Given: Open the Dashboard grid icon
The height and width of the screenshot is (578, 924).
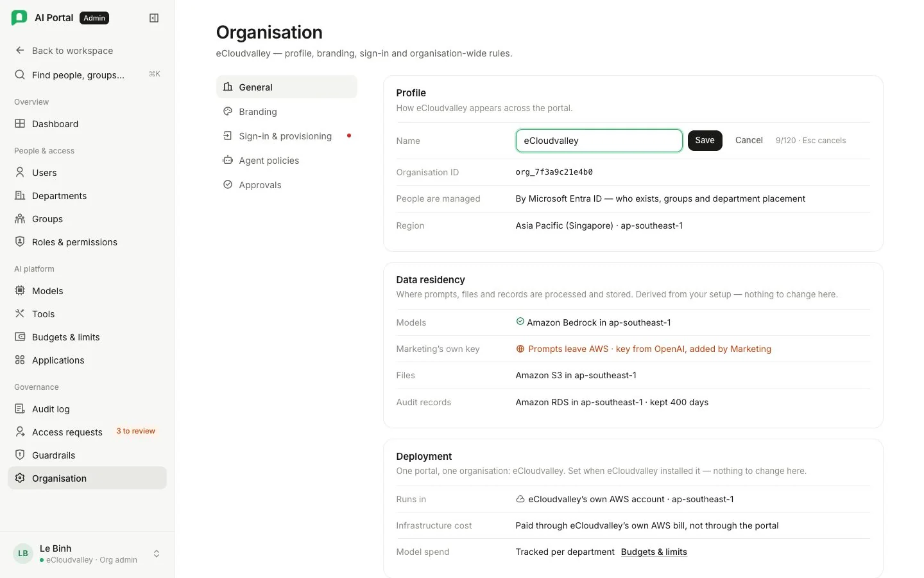Looking at the screenshot, I should pyautogui.click(x=20, y=123).
